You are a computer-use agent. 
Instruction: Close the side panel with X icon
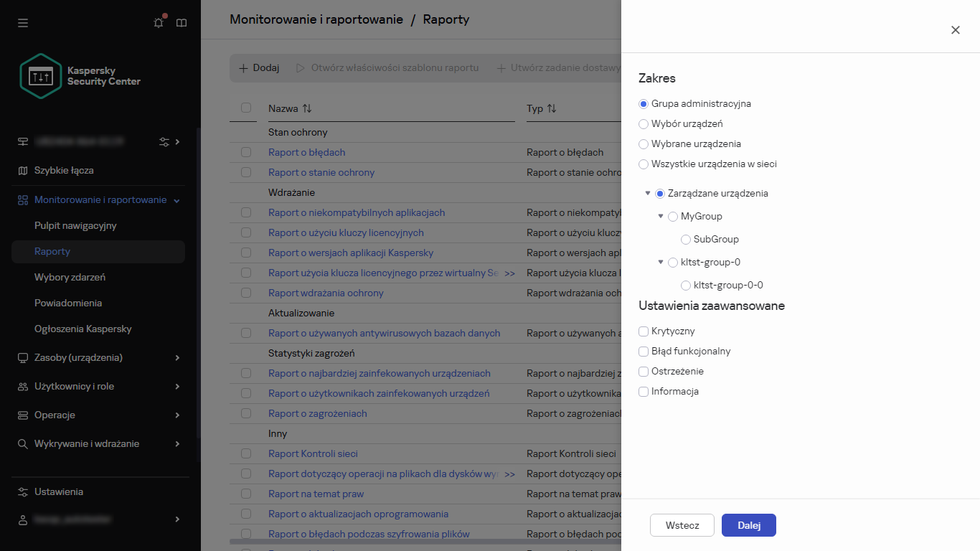(955, 30)
